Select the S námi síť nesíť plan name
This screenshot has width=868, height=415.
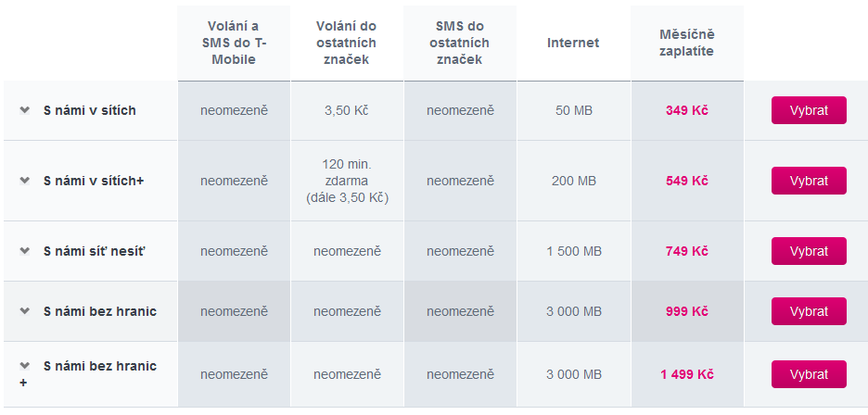[95, 251]
